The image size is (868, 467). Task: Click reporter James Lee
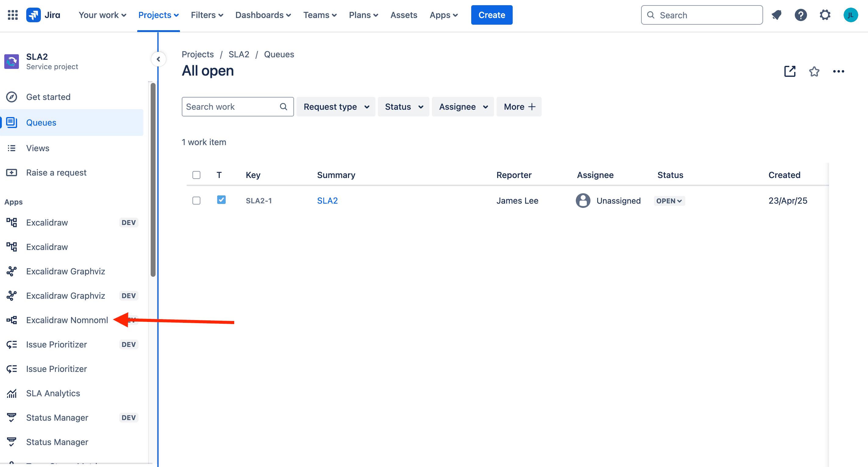(x=517, y=201)
